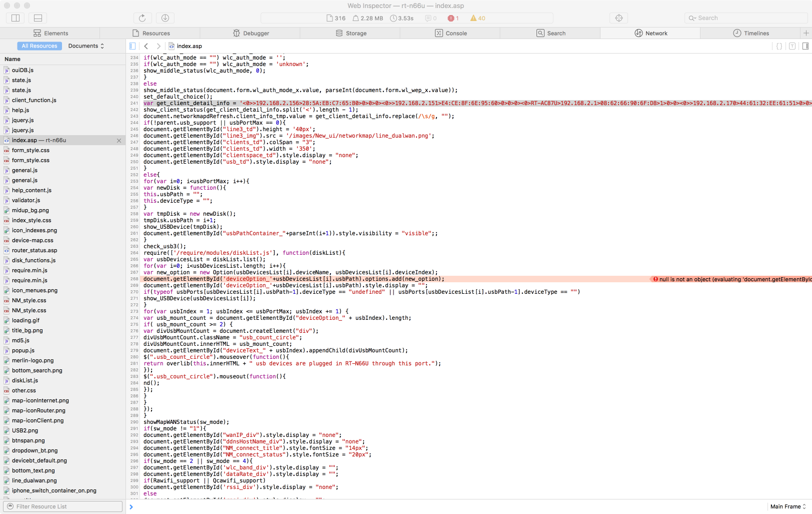The height and width of the screenshot is (514, 812).
Task: Focus the Filter Resource List field
Action: coord(63,506)
